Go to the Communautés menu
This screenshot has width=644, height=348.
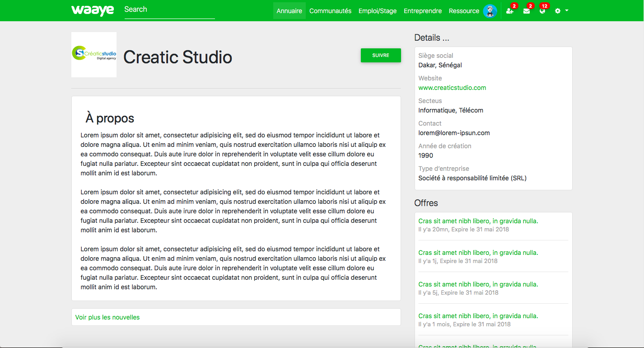pos(330,11)
